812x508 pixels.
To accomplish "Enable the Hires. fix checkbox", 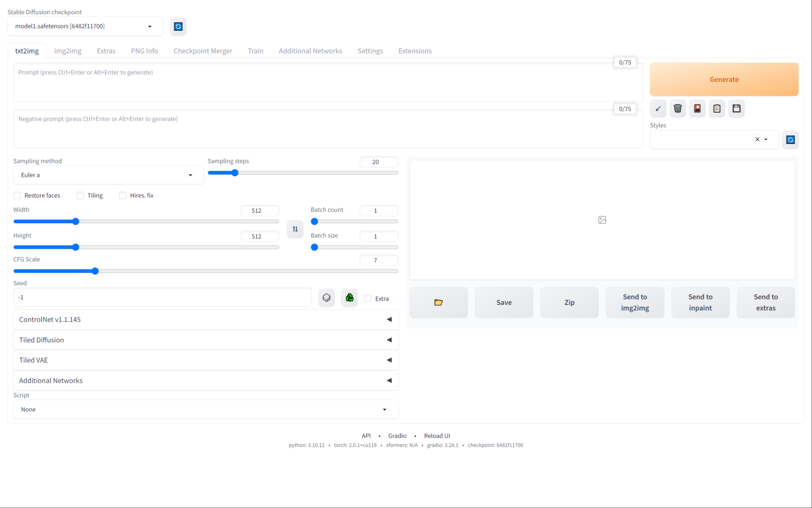I will [x=123, y=195].
